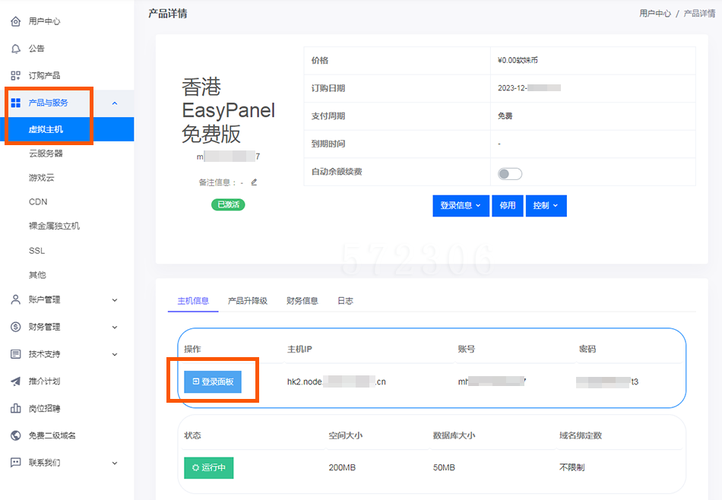Open 订购产品 from the sidebar
This screenshot has height=500, width=722.
click(x=44, y=76)
